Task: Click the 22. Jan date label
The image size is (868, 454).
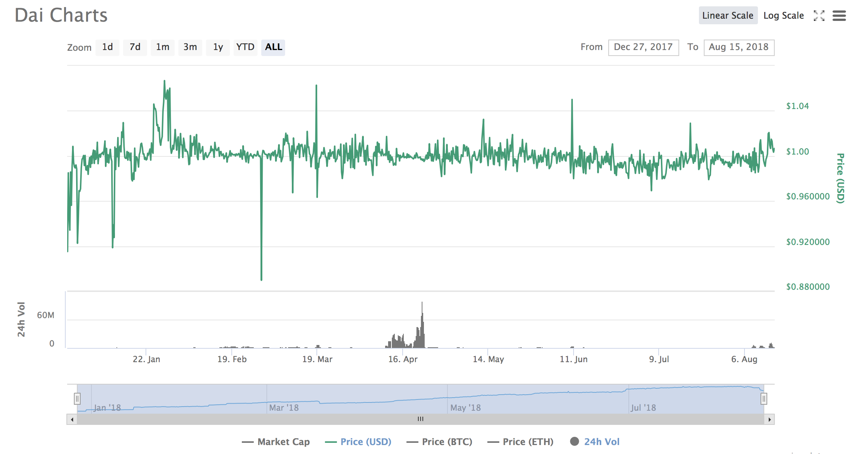Action: [x=146, y=359]
